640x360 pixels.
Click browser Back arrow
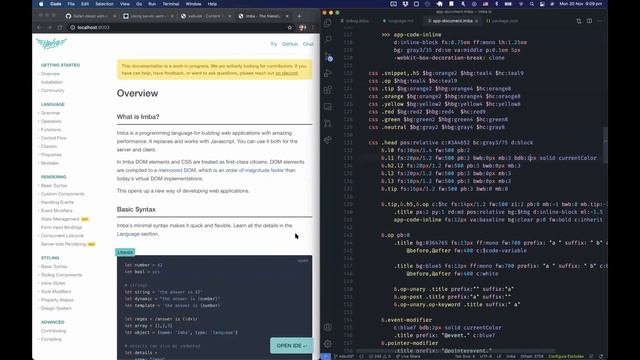(x=39, y=27)
